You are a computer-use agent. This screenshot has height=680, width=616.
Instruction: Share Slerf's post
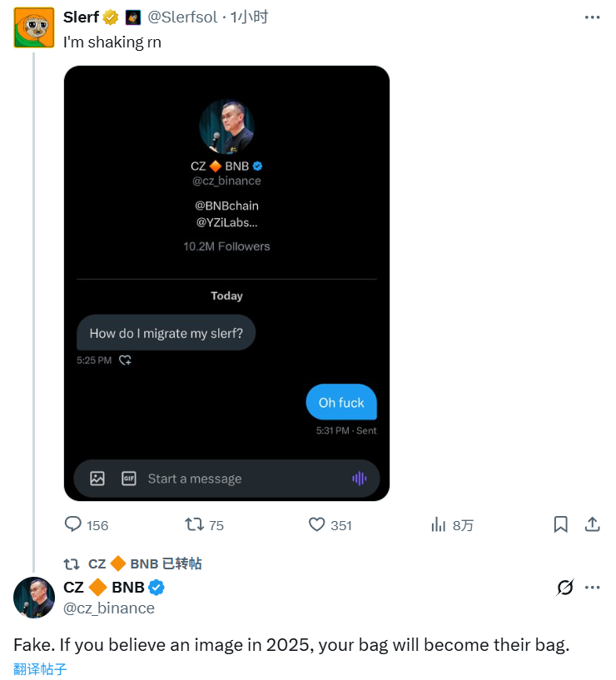pyautogui.click(x=593, y=524)
